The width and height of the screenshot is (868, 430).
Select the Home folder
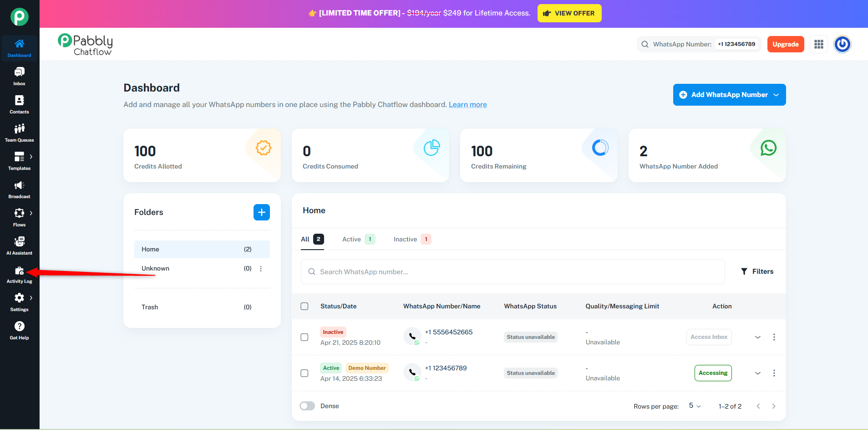[202, 249]
